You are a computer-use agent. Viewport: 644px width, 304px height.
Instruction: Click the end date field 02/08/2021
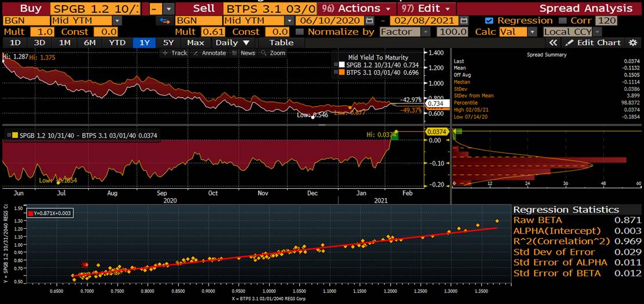(424, 21)
